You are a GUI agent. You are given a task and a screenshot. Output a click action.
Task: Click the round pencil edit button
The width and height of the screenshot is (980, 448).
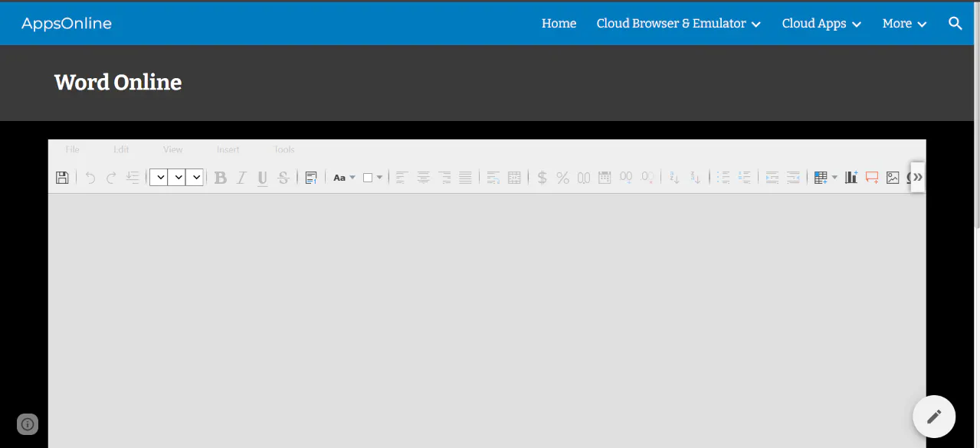pos(934,417)
